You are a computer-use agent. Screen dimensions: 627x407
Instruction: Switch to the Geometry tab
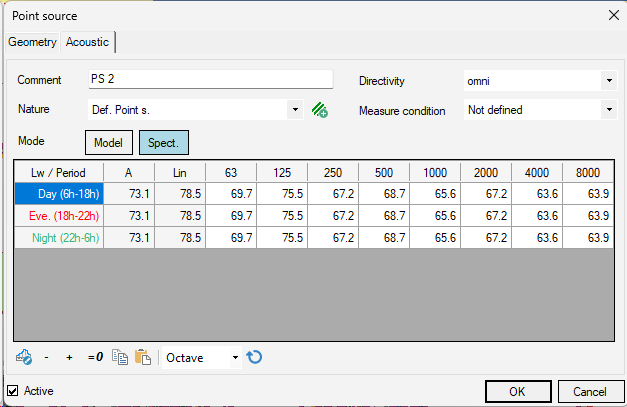[32, 42]
